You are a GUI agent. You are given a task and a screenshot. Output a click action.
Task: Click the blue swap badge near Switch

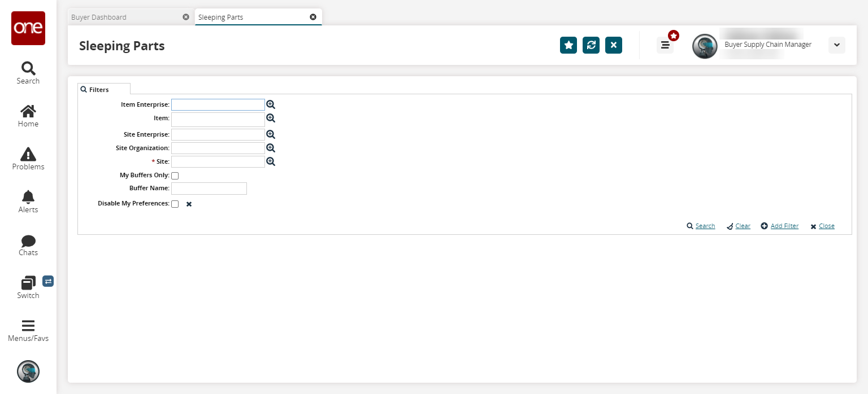click(48, 281)
